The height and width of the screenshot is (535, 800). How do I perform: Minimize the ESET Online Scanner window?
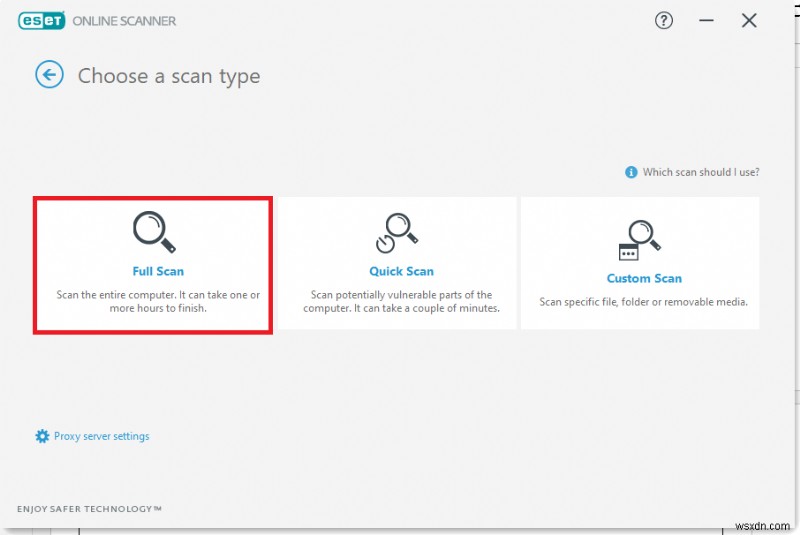[706, 20]
